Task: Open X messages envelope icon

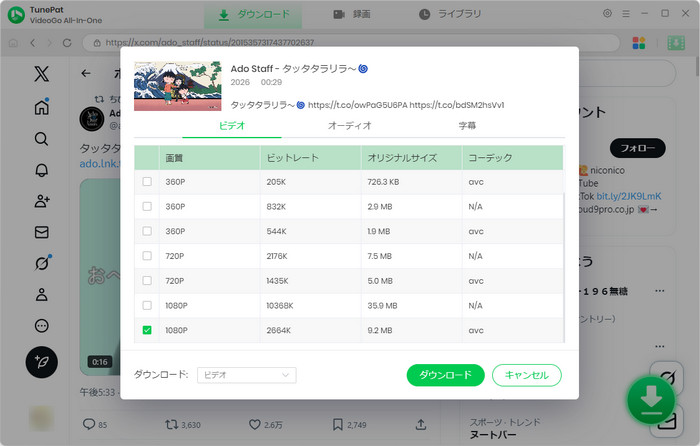Action: [42, 232]
